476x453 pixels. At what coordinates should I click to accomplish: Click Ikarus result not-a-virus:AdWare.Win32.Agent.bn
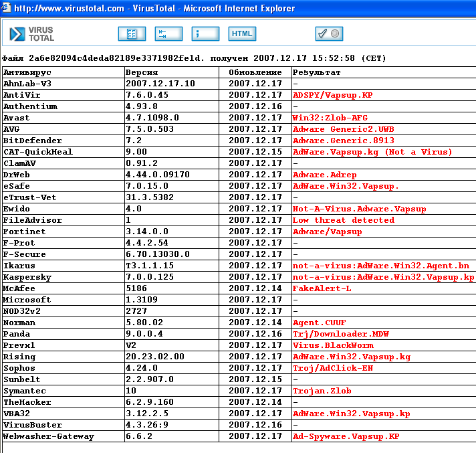point(381,266)
